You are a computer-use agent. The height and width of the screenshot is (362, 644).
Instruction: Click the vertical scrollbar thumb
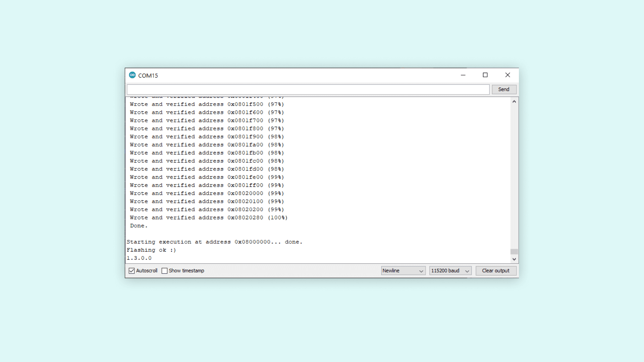pyautogui.click(x=514, y=252)
